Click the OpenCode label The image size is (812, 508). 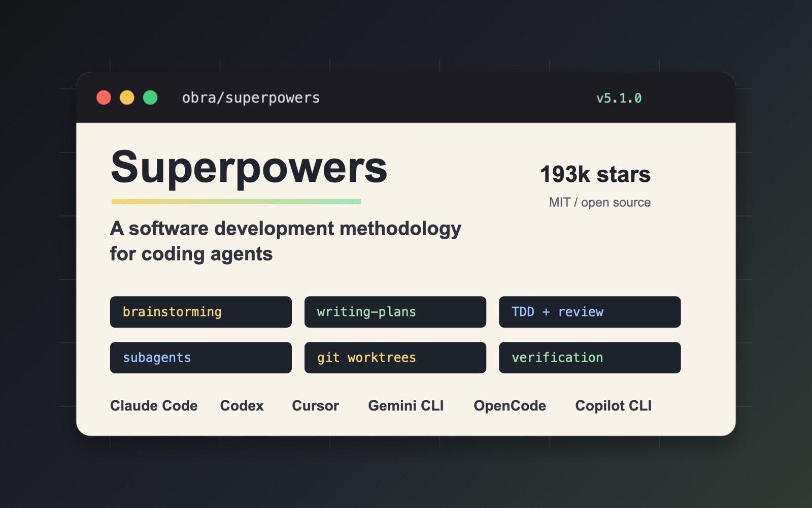(510, 405)
